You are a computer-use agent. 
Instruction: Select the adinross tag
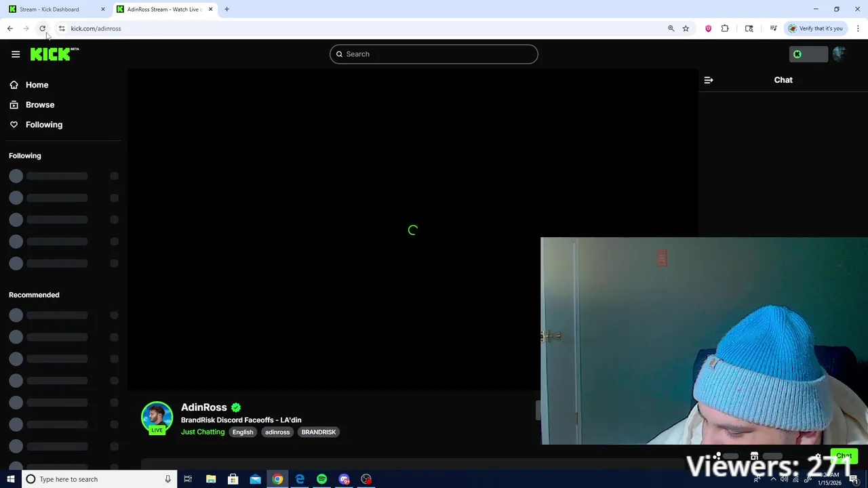(x=277, y=432)
